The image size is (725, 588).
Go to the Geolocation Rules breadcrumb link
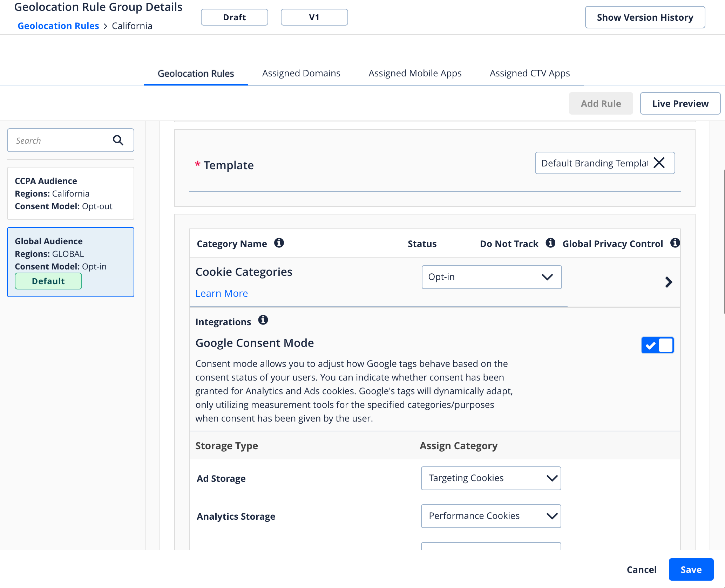(x=58, y=26)
